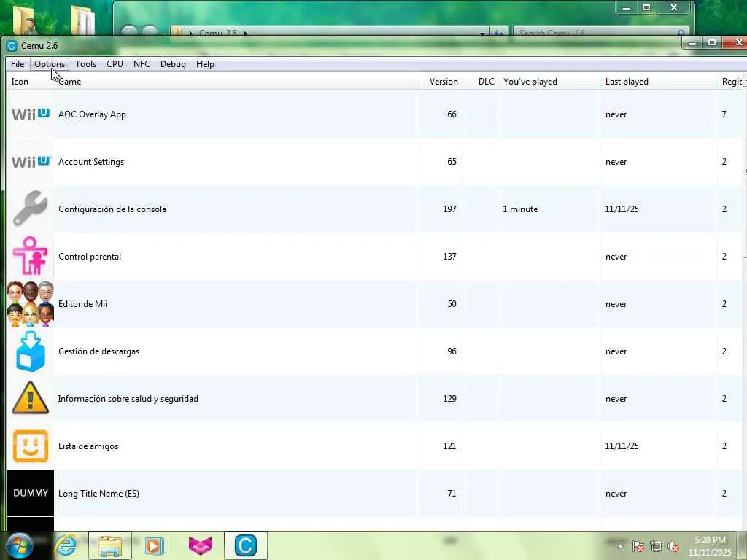Open the CPU menu
Screen dimensions: 747x560
click(x=115, y=64)
